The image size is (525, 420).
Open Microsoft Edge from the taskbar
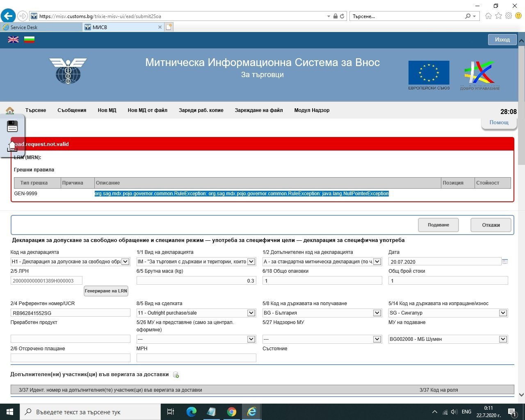192,411
